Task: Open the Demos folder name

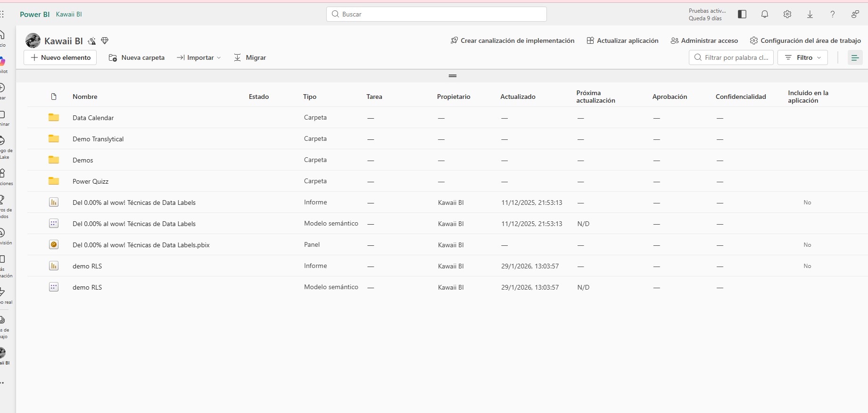Action: click(83, 160)
